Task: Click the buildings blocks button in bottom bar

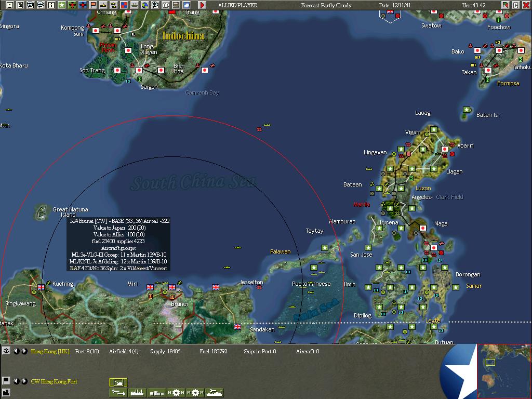Action: 157,393
